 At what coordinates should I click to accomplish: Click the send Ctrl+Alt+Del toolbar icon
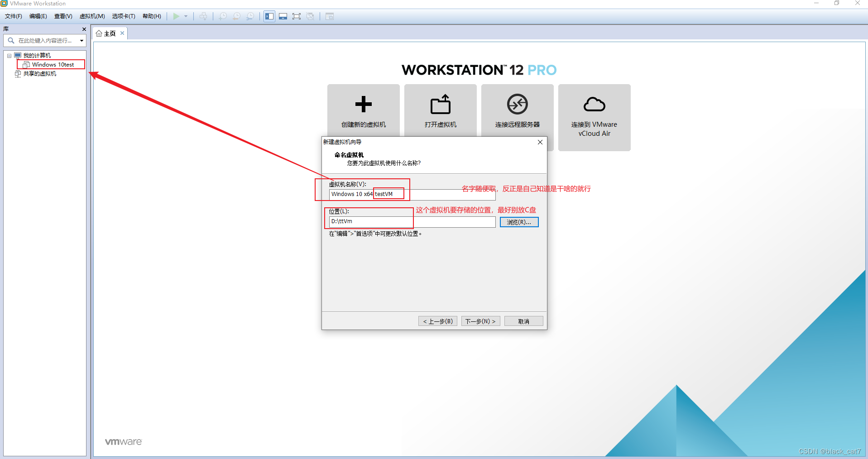[203, 16]
